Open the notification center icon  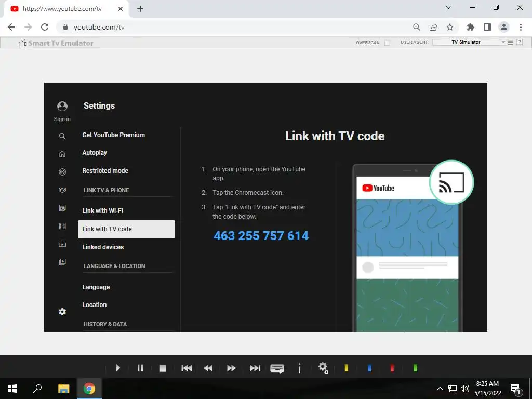coord(515,389)
